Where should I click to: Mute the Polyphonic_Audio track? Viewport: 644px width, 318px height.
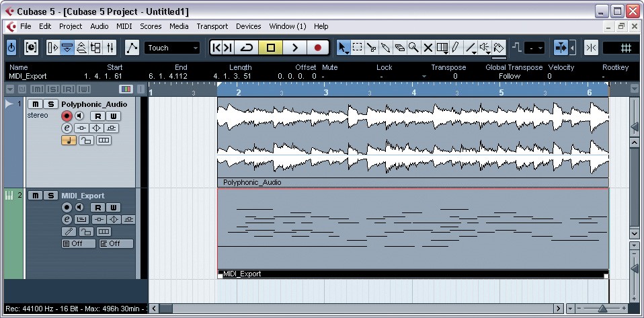[36, 104]
